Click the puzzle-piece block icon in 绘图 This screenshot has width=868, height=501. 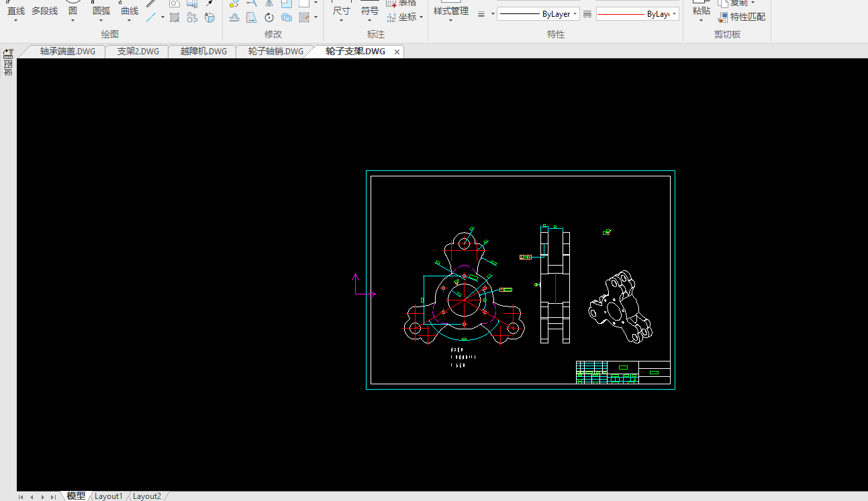(192, 17)
